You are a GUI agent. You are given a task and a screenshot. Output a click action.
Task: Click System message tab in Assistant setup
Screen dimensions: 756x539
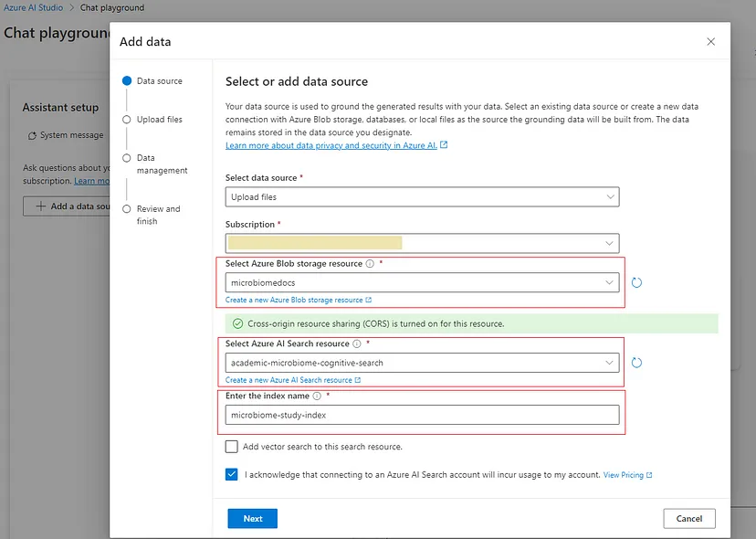[x=66, y=135]
